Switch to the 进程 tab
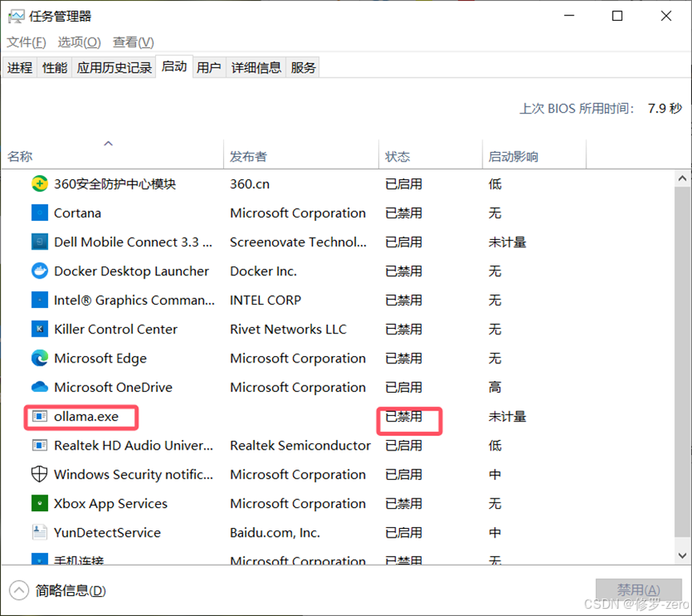692x616 pixels. tap(19, 67)
